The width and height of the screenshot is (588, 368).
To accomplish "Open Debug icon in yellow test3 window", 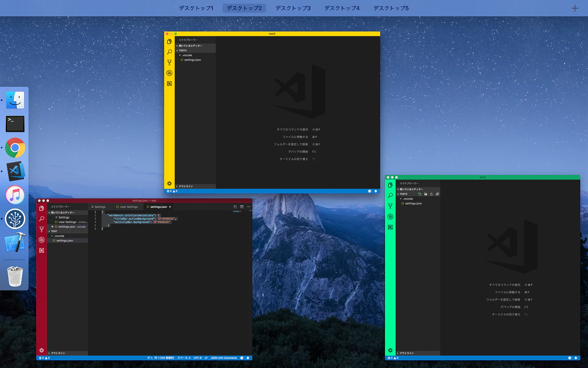I will point(169,73).
